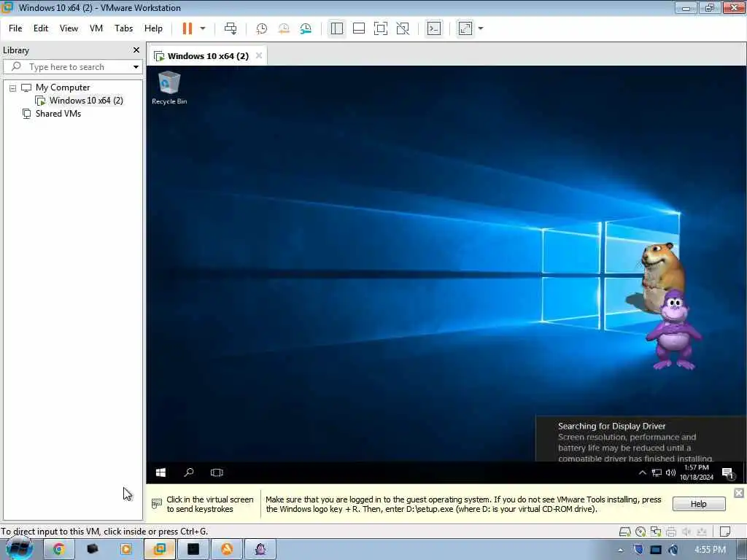Image resolution: width=747 pixels, height=560 pixels.
Task: Click the VMware Workstation host taskbar button
Action: click(x=160, y=550)
